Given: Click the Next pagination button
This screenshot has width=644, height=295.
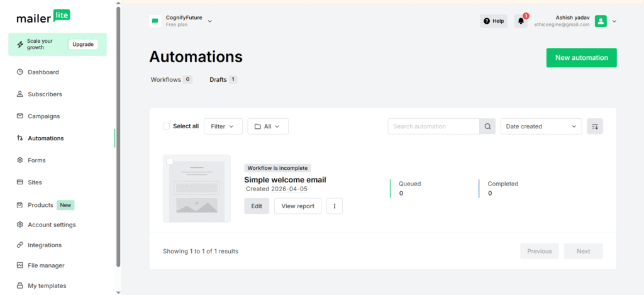Looking at the screenshot, I should [x=583, y=251].
